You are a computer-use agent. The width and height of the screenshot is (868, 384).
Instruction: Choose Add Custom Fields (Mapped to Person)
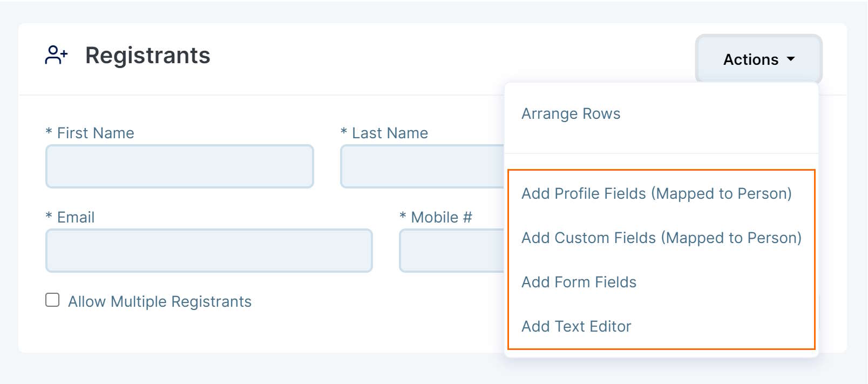(661, 238)
